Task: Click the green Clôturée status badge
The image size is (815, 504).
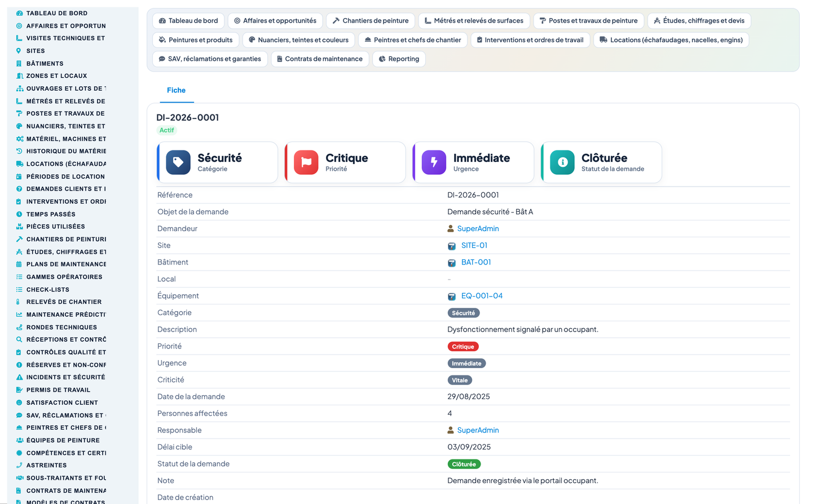Action: pyautogui.click(x=464, y=465)
